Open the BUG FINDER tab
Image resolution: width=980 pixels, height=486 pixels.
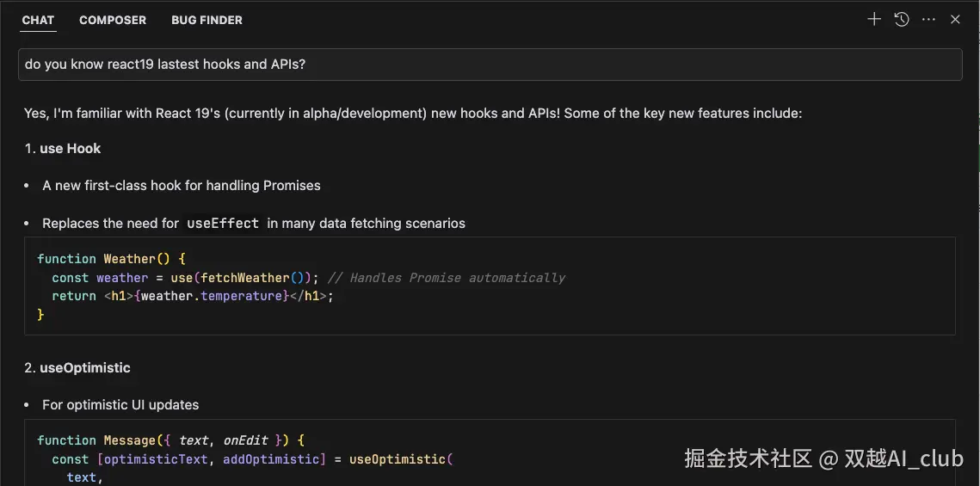click(x=206, y=20)
